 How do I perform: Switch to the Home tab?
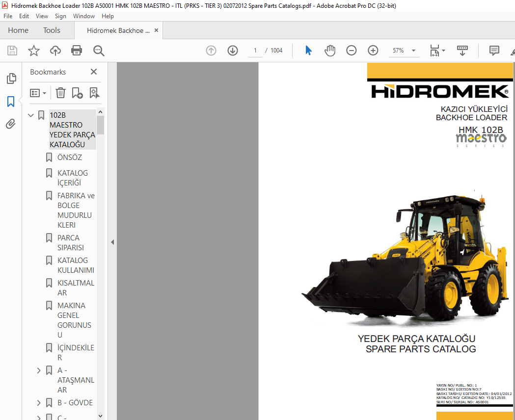[x=18, y=30]
